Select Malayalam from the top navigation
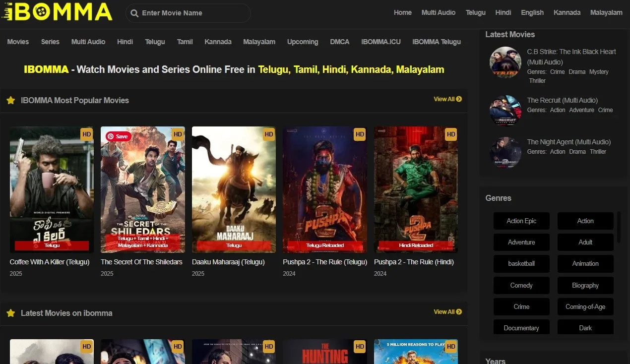 point(606,12)
